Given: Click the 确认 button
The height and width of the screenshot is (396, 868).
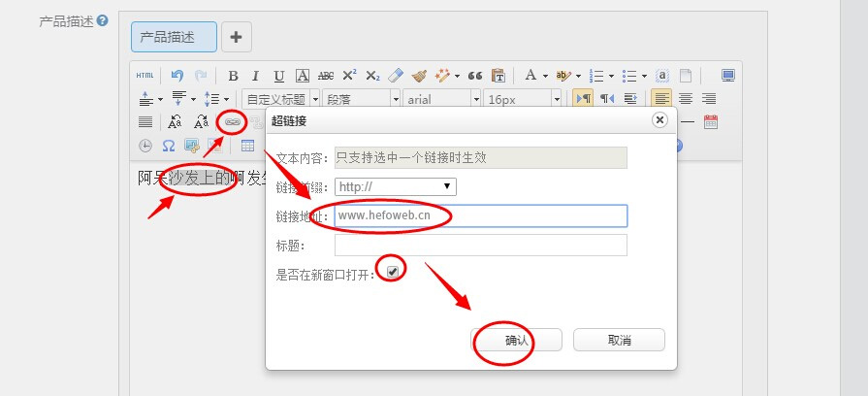Looking at the screenshot, I should tap(517, 341).
